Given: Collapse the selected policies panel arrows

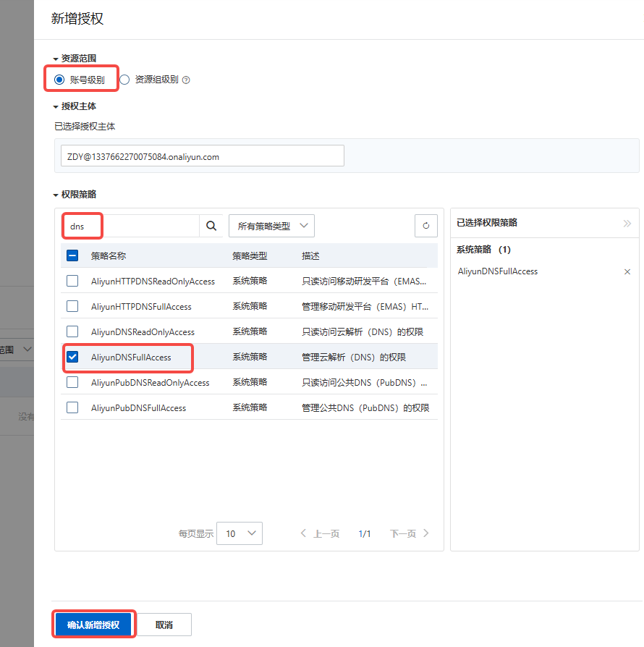Looking at the screenshot, I should [x=627, y=224].
